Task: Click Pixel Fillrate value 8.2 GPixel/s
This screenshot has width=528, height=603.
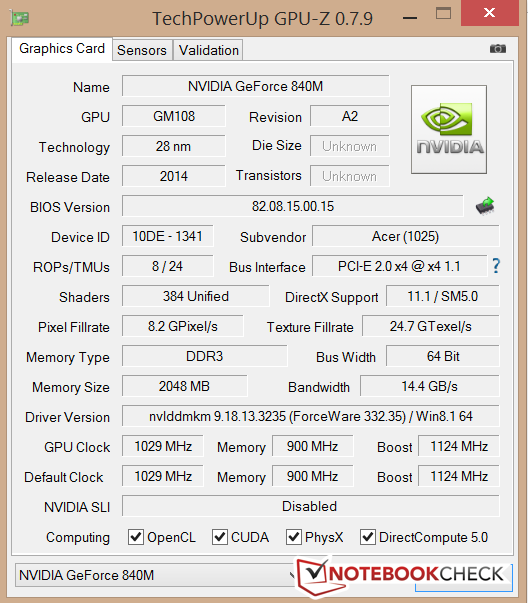Action: pos(183,326)
